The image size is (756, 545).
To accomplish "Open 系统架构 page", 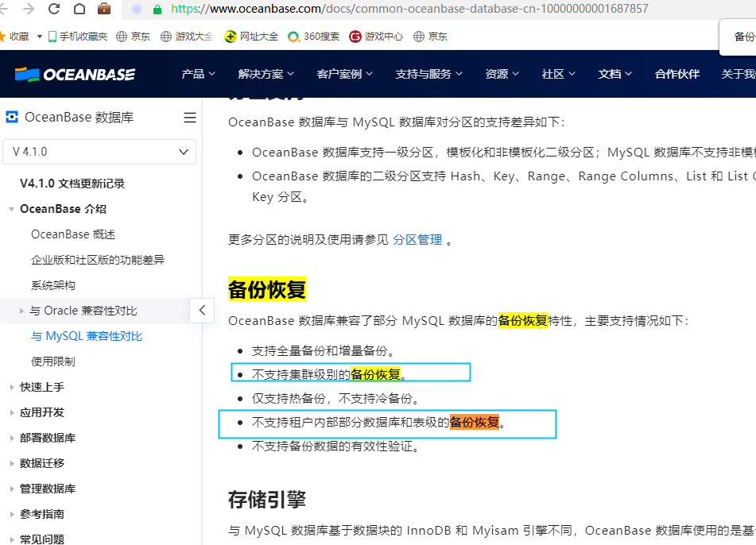I will 53,285.
